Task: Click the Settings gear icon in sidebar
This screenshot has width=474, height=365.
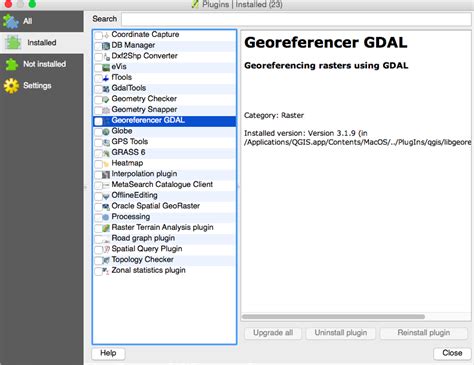Action: point(11,86)
